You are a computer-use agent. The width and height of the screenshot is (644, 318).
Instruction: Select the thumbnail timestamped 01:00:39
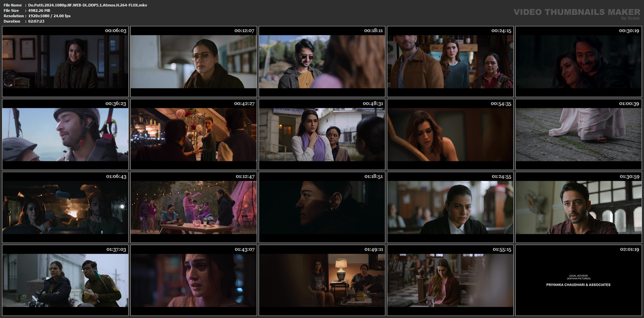[579, 134]
